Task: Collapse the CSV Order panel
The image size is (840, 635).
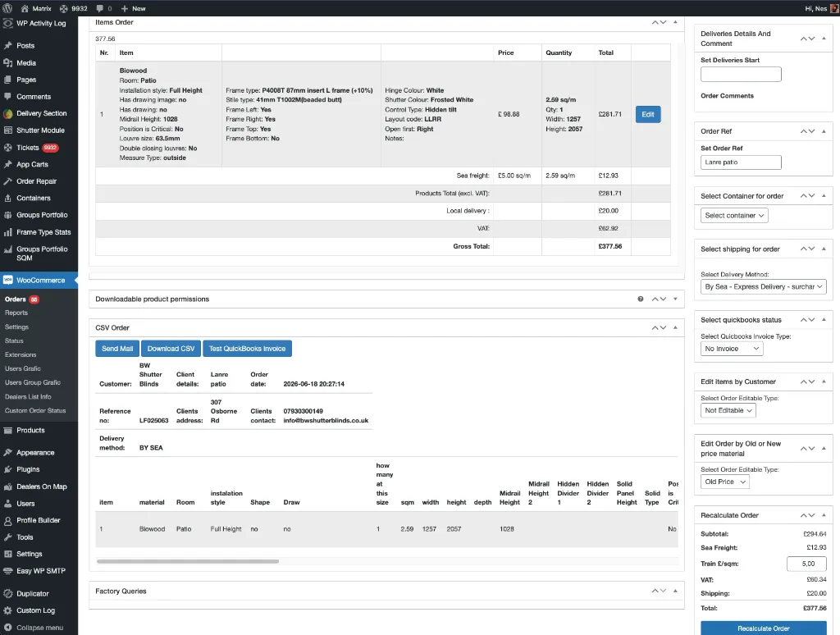Action: tap(675, 327)
